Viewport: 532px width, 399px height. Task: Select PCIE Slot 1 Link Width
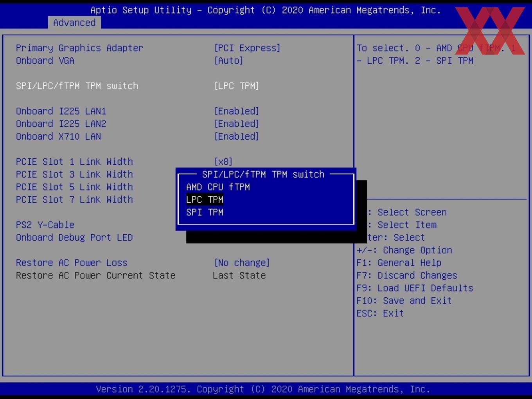[x=74, y=162]
